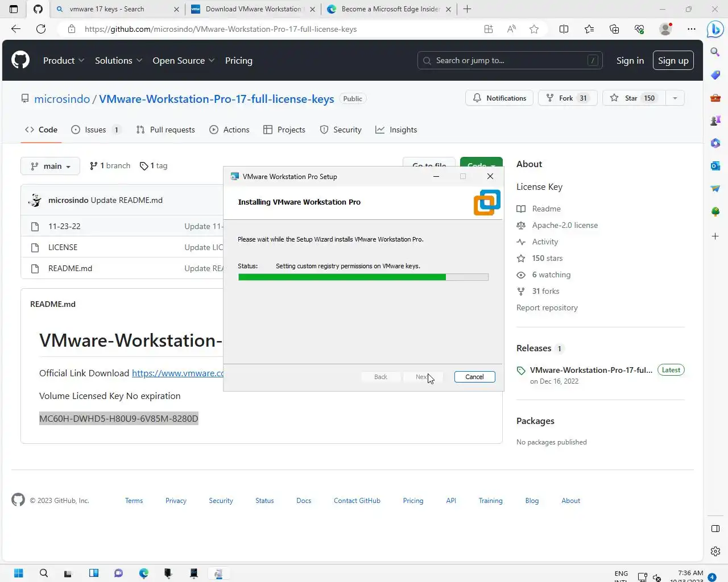This screenshot has height=582, width=728.
Task: Click Cancel in VMware Setup dialog
Action: 474,377
